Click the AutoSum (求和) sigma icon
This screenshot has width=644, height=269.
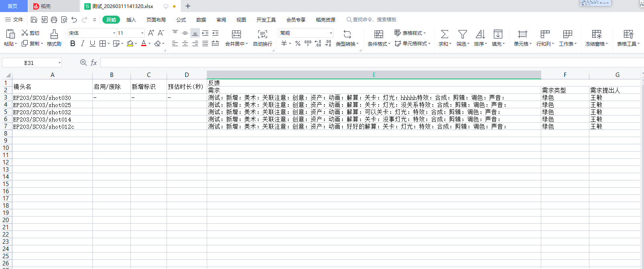click(444, 34)
